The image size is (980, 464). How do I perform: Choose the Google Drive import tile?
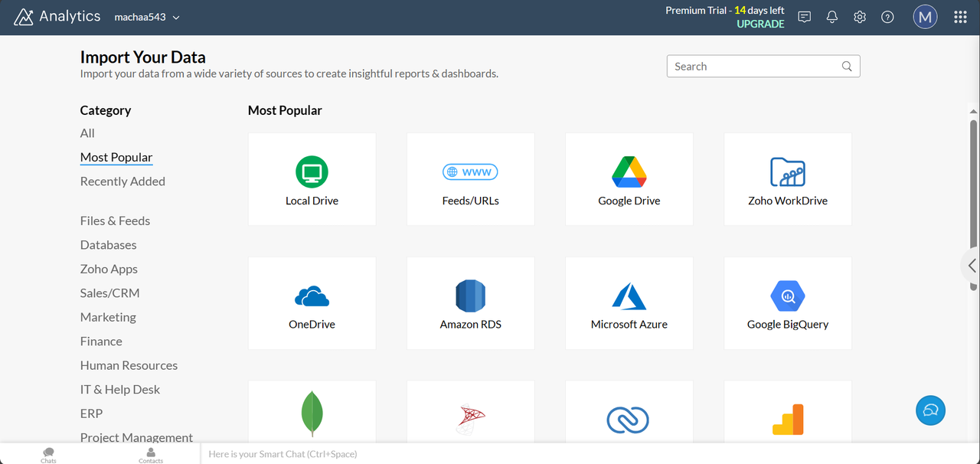[629, 179]
